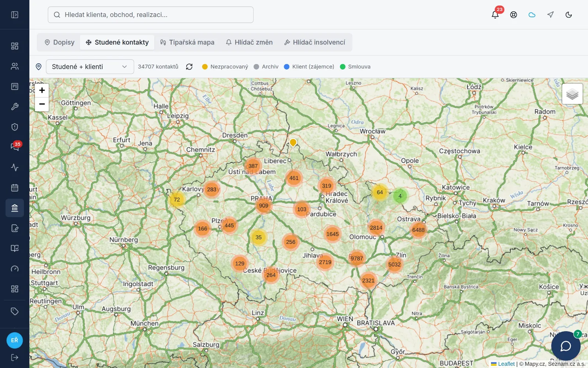
Task: Toggle dark mode moon icon
Action: pos(569,15)
